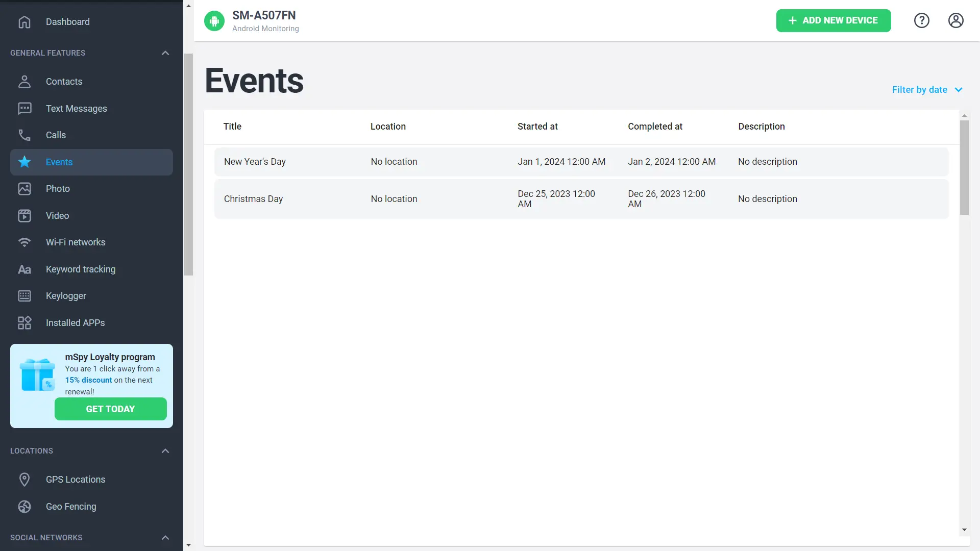Click the SM-A507FN device name
The image size is (980, 551).
pos(264,15)
